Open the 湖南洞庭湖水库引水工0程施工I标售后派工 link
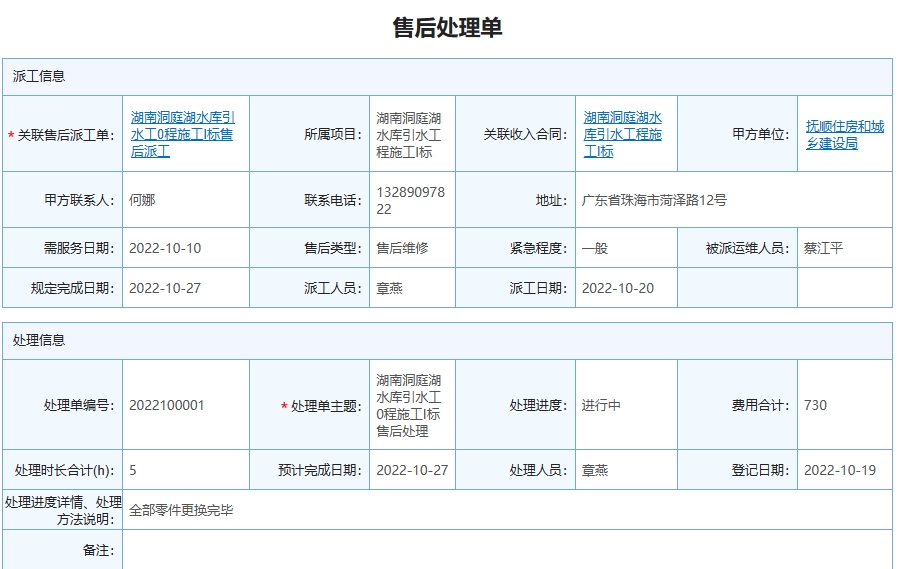 click(183, 135)
